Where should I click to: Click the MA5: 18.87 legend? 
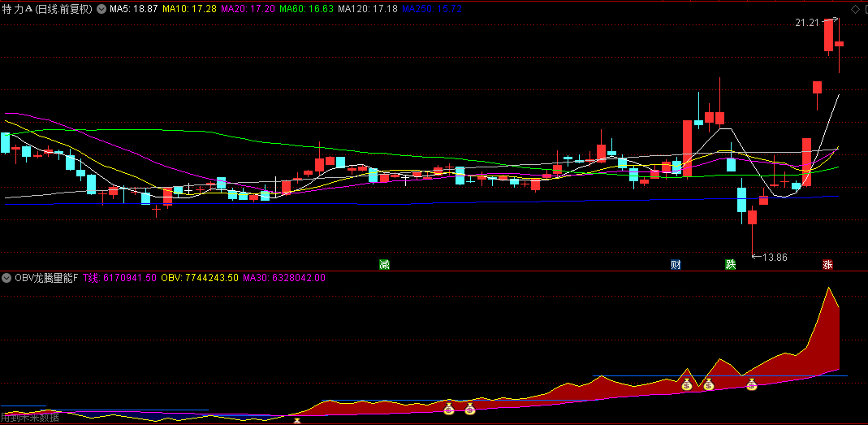(x=133, y=9)
